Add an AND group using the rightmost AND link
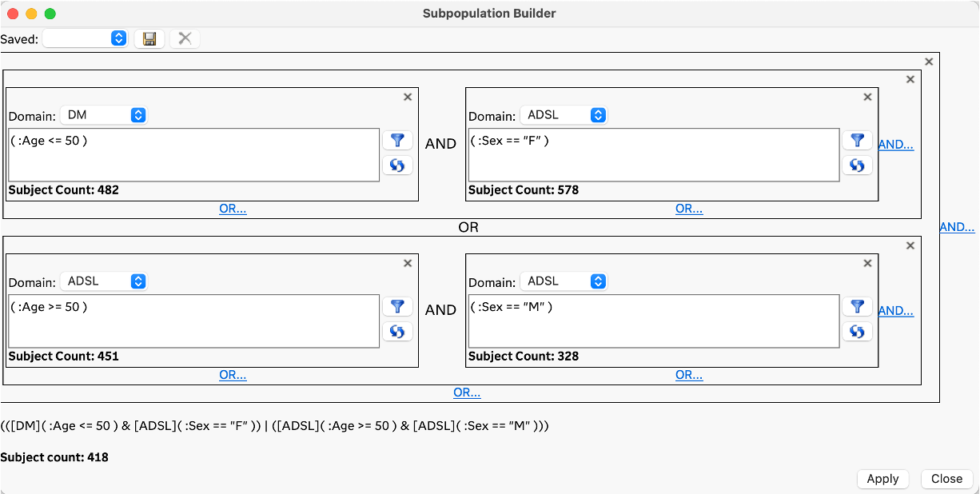The height and width of the screenshot is (494, 980). [x=957, y=226]
